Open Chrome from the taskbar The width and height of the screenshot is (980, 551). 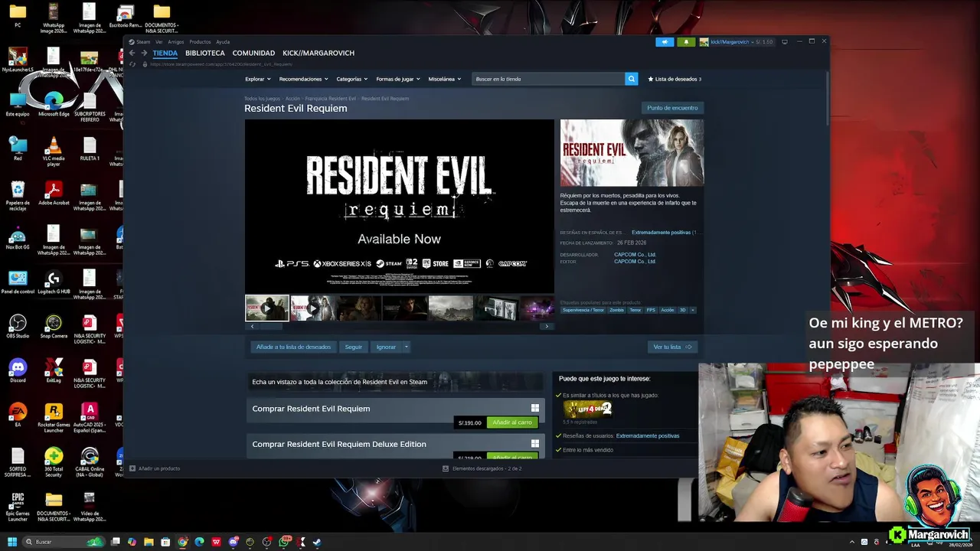182,542
